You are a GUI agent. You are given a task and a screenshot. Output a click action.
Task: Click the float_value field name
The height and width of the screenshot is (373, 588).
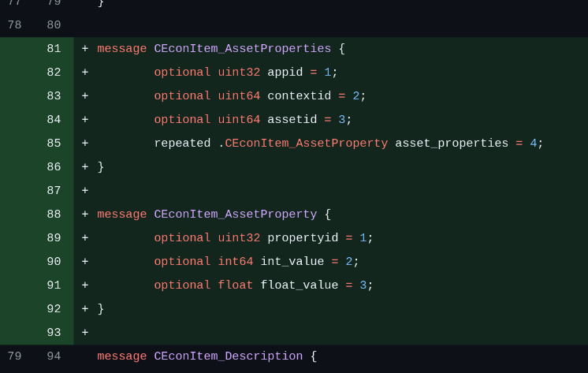coord(299,285)
